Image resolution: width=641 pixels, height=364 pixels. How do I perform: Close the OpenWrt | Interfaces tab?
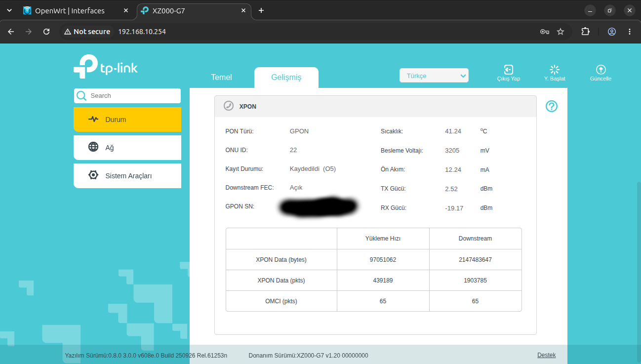click(x=125, y=10)
